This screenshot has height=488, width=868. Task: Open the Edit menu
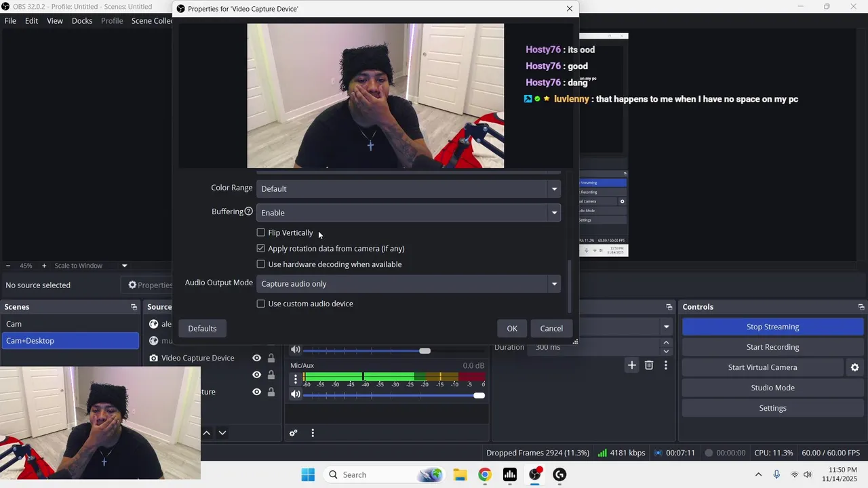point(31,20)
